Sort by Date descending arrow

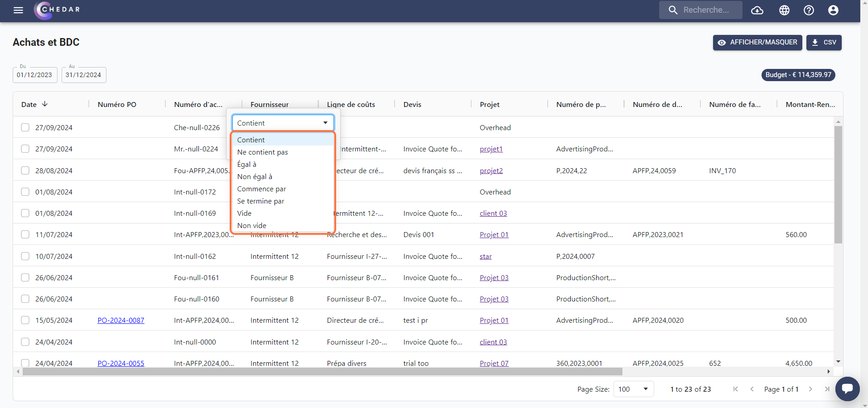(45, 104)
